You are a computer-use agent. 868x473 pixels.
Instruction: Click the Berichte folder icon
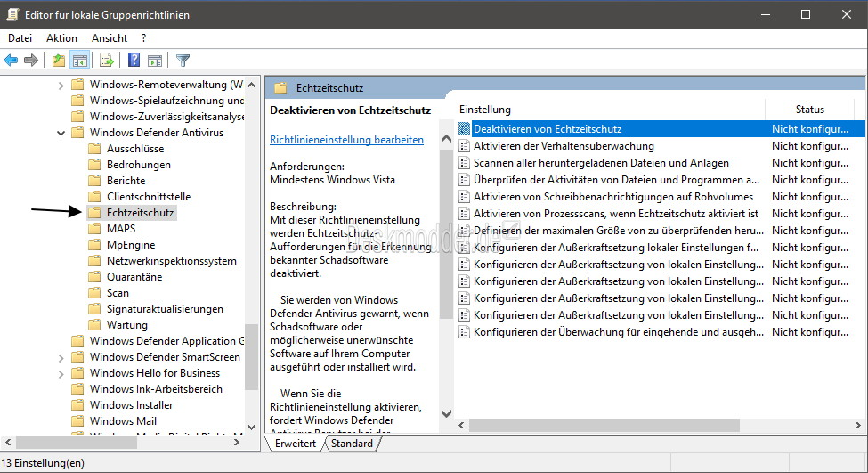click(x=94, y=181)
